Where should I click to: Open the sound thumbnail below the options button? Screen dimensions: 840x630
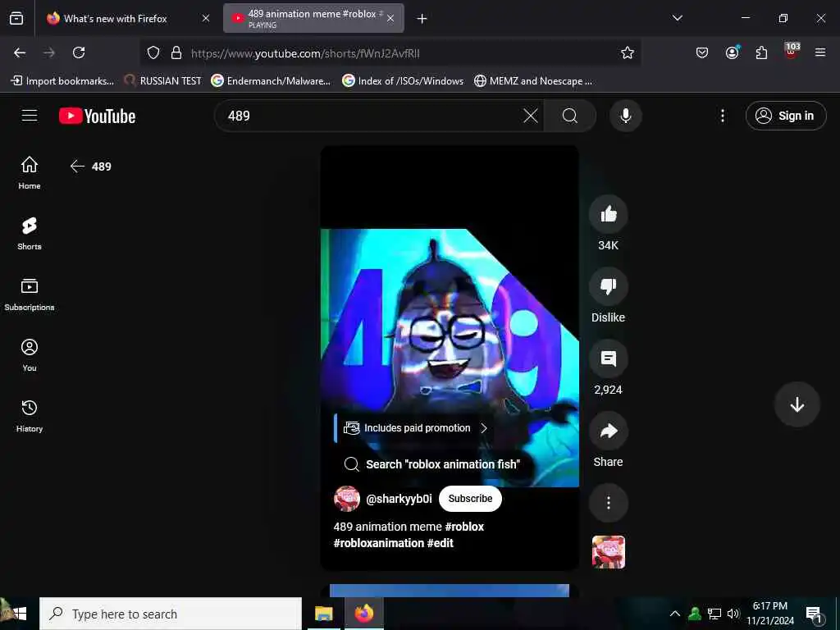608,552
